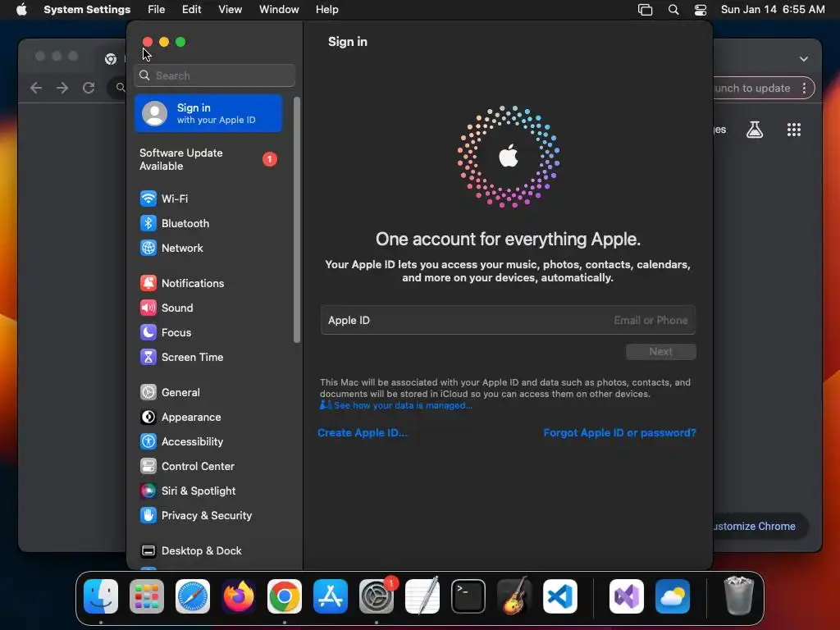Open the View menu
The height and width of the screenshot is (630, 840).
(x=230, y=10)
